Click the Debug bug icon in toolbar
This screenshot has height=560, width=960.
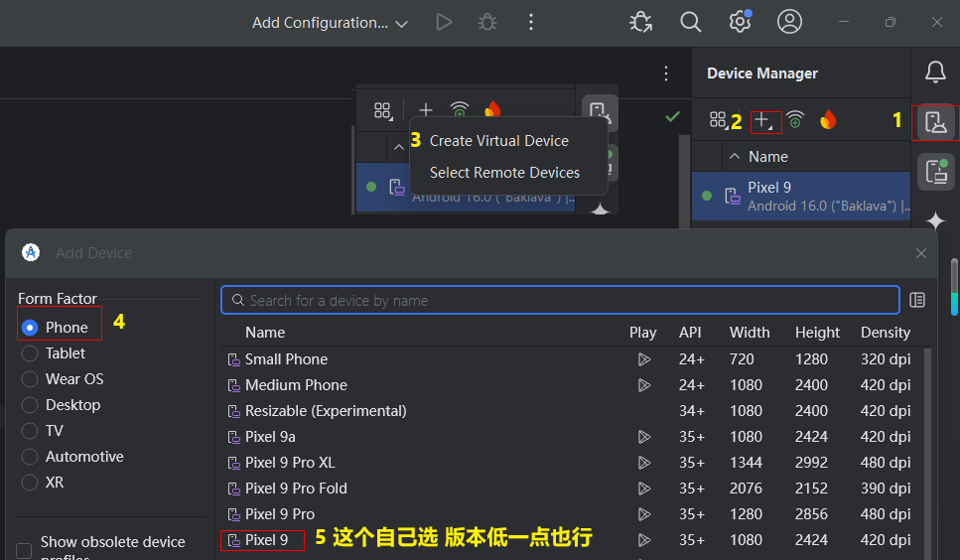pos(487,23)
